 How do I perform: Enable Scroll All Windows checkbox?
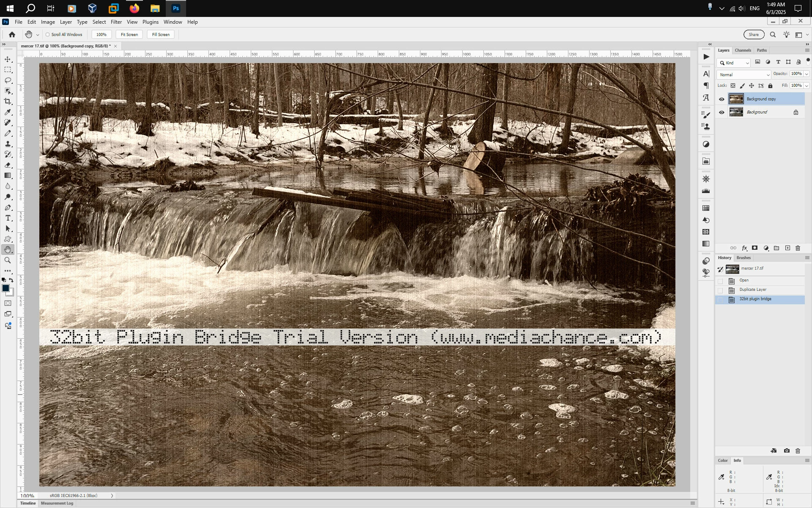pyautogui.click(x=48, y=35)
